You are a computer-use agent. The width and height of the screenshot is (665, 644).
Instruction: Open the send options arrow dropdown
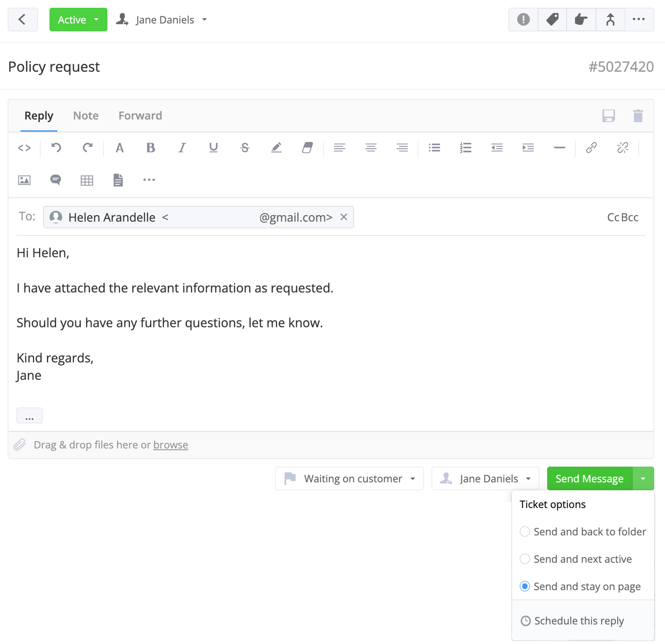pyautogui.click(x=643, y=479)
